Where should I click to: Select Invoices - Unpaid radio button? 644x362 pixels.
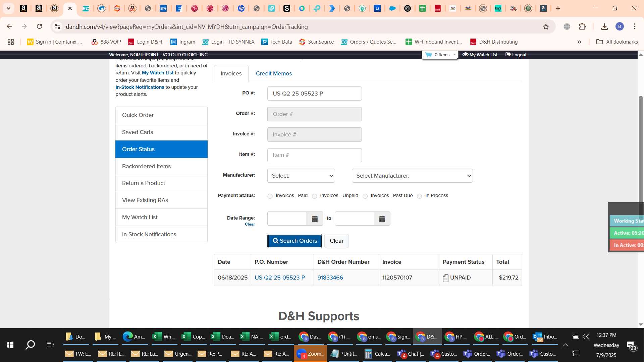(314, 196)
